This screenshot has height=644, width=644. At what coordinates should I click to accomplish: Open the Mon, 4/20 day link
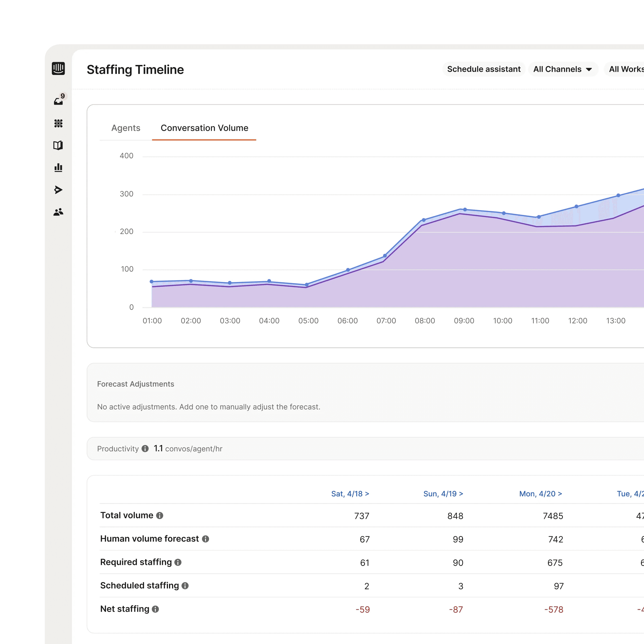pyautogui.click(x=540, y=494)
